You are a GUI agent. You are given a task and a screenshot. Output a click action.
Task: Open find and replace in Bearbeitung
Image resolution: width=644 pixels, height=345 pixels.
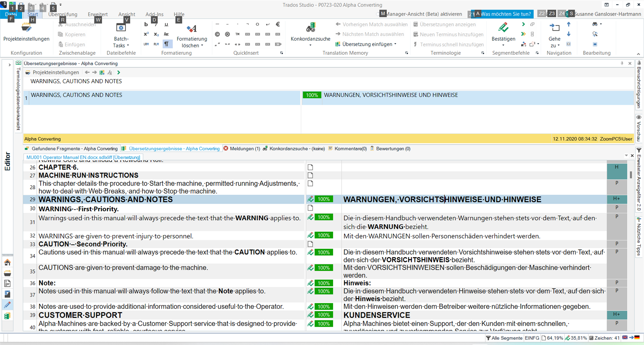pyautogui.click(x=595, y=34)
